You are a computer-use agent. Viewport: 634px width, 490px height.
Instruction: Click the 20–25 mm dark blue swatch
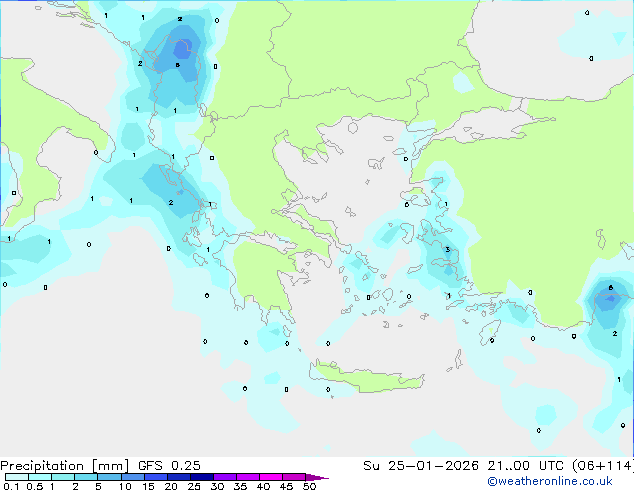coord(179,477)
